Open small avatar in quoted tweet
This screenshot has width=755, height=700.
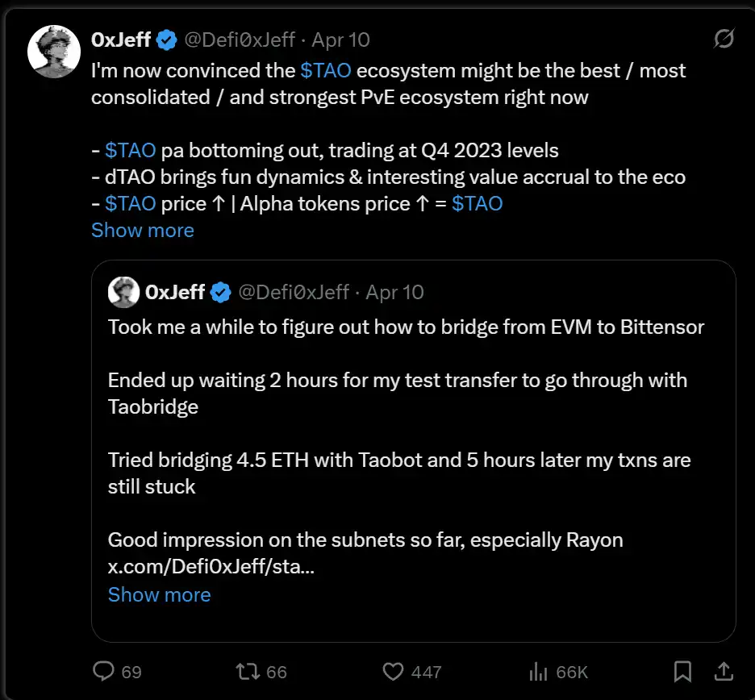coord(123,292)
